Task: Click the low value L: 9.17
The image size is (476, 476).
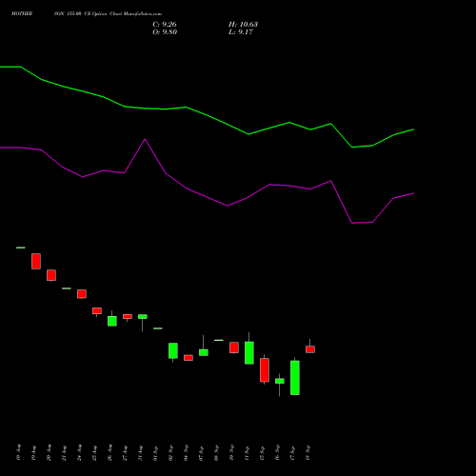Action: coord(241,32)
